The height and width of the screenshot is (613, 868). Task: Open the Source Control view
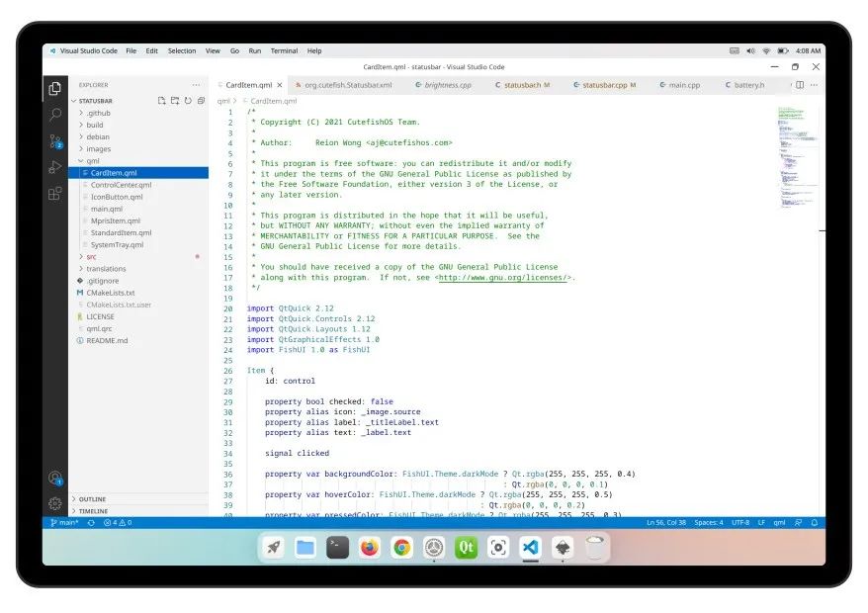[55, 141]
